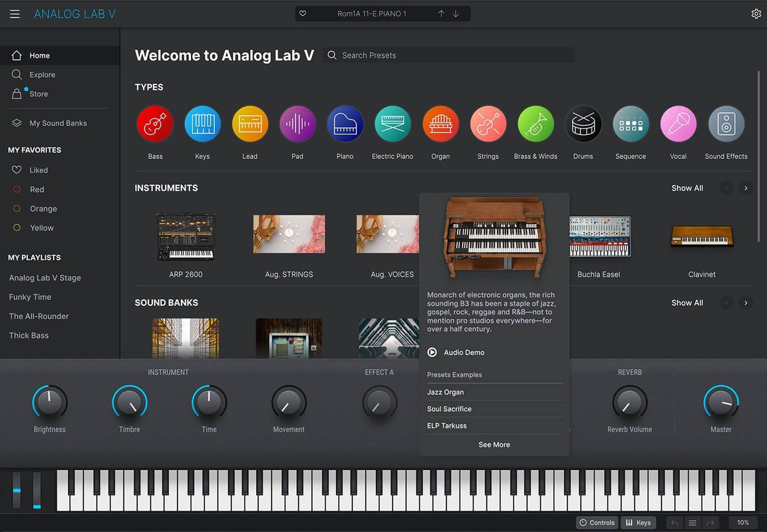Advance Instruments carousel with right chevron

pos(746,188)
